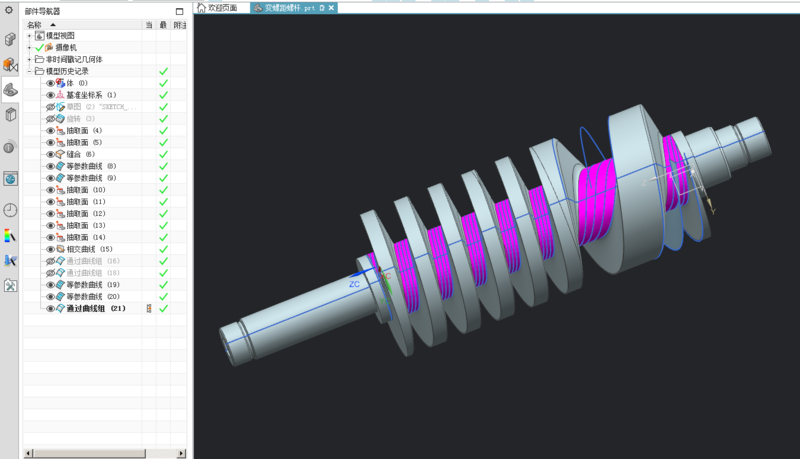Click the navigator scrollbar left arrow
The height and width of the screenshot is (459, 800).
click(28, 453)
